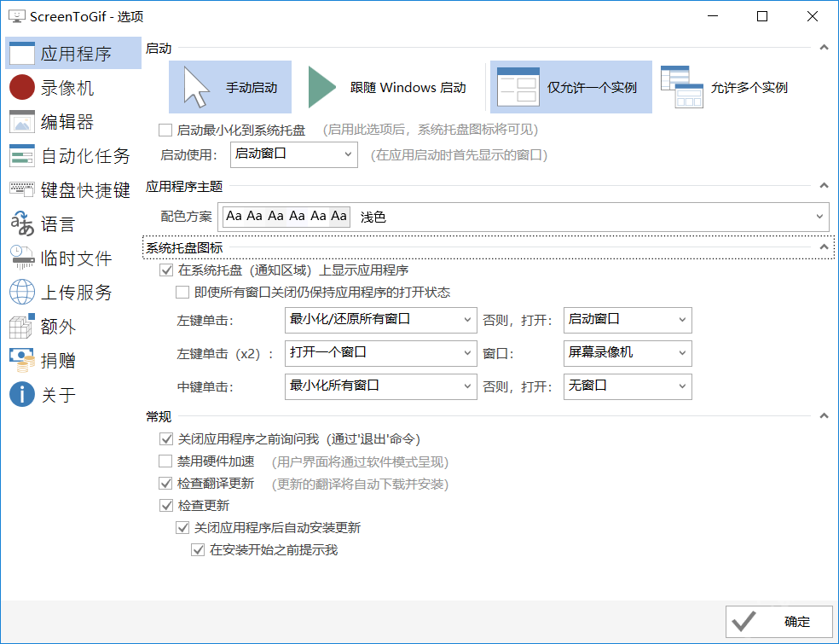Click the red 录像机 recorder icon
Image resolution: width=839 pixels, height=644 pixels.
click(x=22, y=87)
